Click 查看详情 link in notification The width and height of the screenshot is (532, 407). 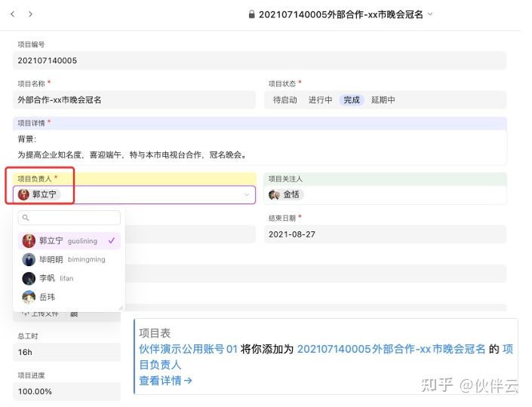(165, 381)
